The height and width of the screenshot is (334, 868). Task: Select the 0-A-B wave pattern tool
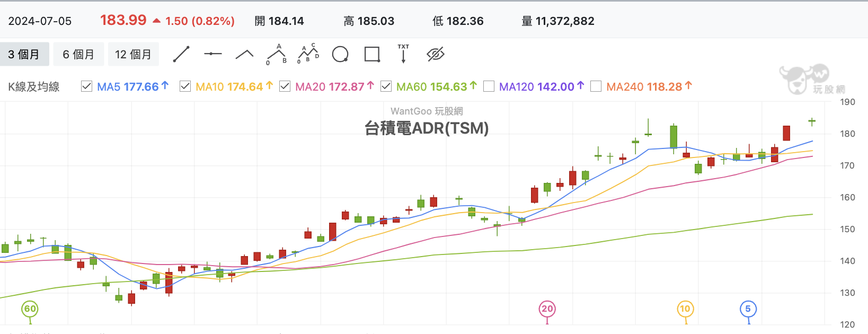[x=277, y=54]
